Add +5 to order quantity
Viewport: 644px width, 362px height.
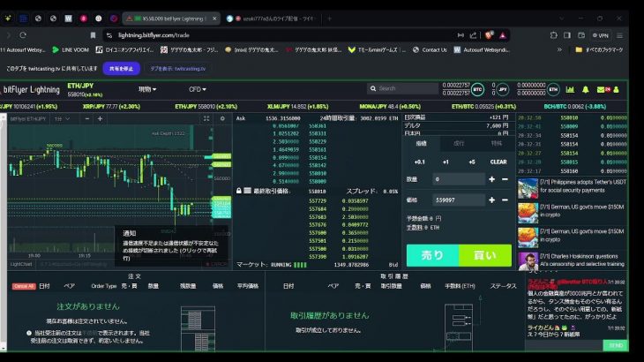(472, 162)
